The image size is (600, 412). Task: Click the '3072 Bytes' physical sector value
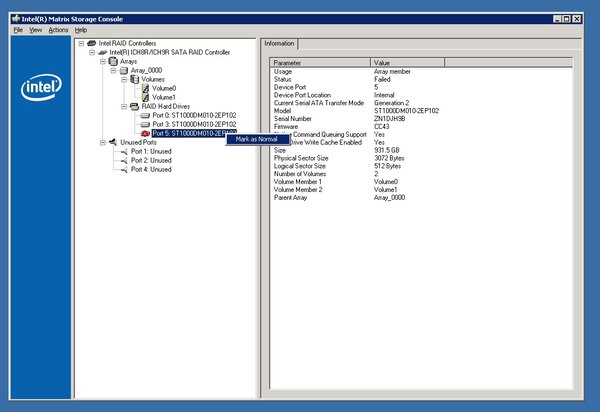[389, 158]
